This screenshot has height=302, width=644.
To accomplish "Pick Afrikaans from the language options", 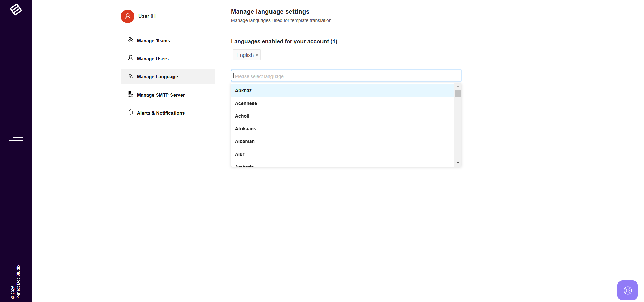I will [x=245, y=129].
